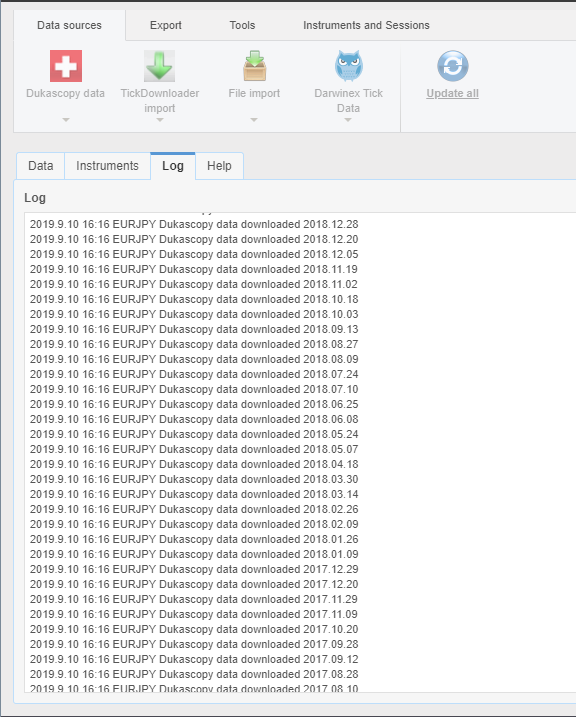Viewport: 576px width, 717px height.
Task: Expand the Darwinex Tick Data dropdown arrow
Action: click(x=348, y=120)
